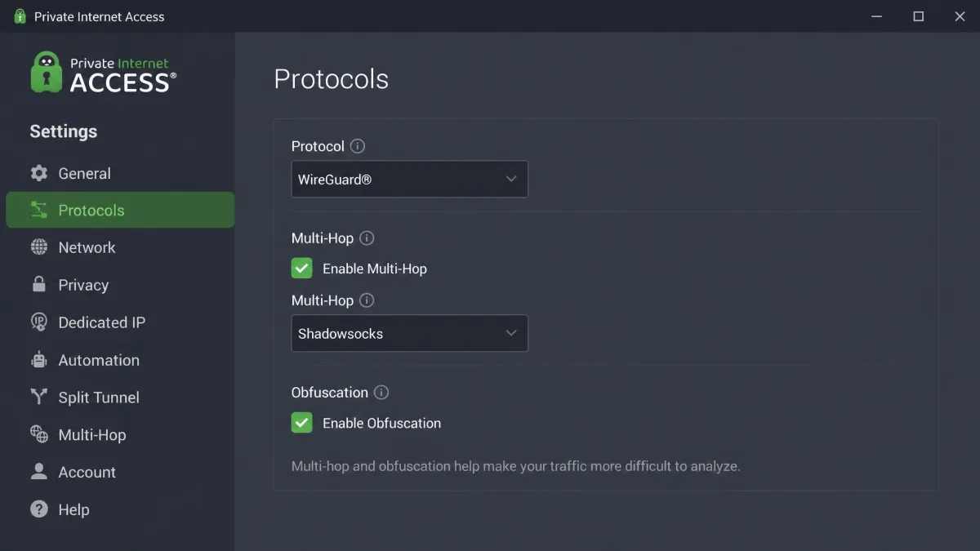Screen dimensions: 980x551
Task: Click info icon beside Multi-Hop dropdown label
Action: [x=367, y=300]
